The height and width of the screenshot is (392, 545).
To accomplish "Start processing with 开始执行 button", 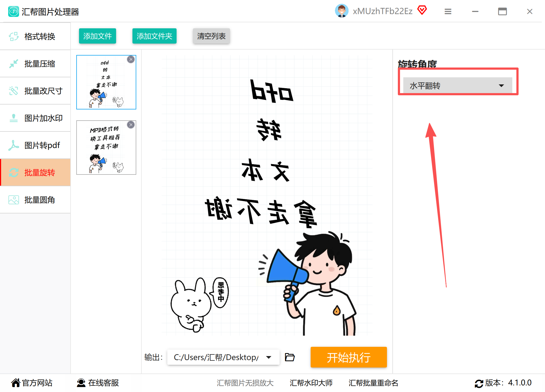I will point(349,357).
